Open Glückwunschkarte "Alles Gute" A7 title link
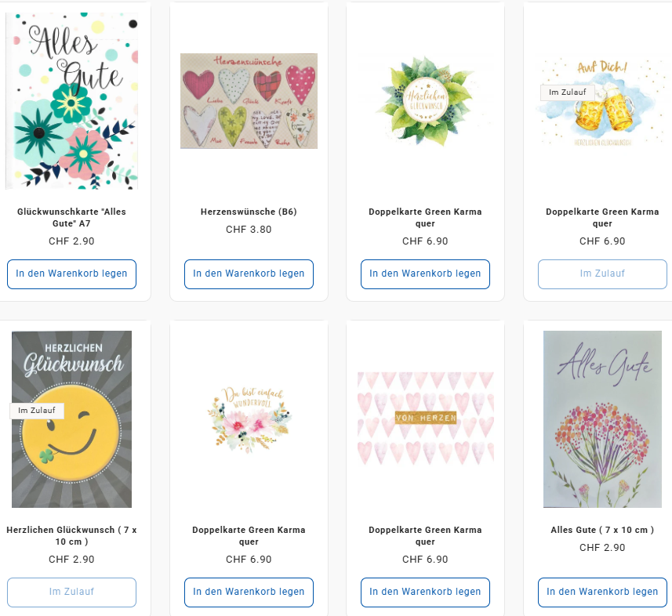The image size is (672, 616). pyautogui.click(x=71, y=218)
